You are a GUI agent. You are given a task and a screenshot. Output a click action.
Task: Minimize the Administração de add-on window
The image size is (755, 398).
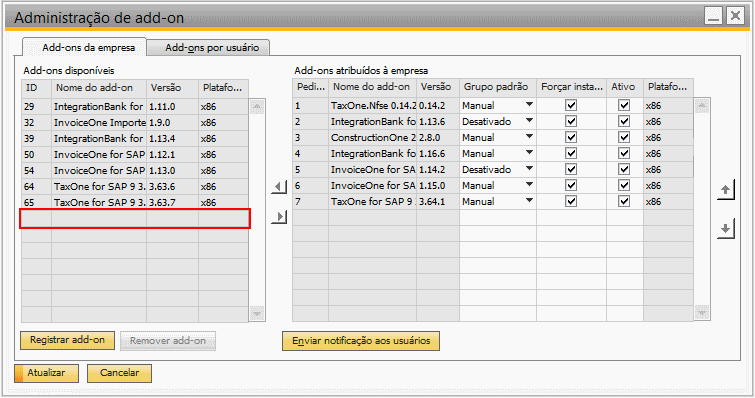pos(714,16)
